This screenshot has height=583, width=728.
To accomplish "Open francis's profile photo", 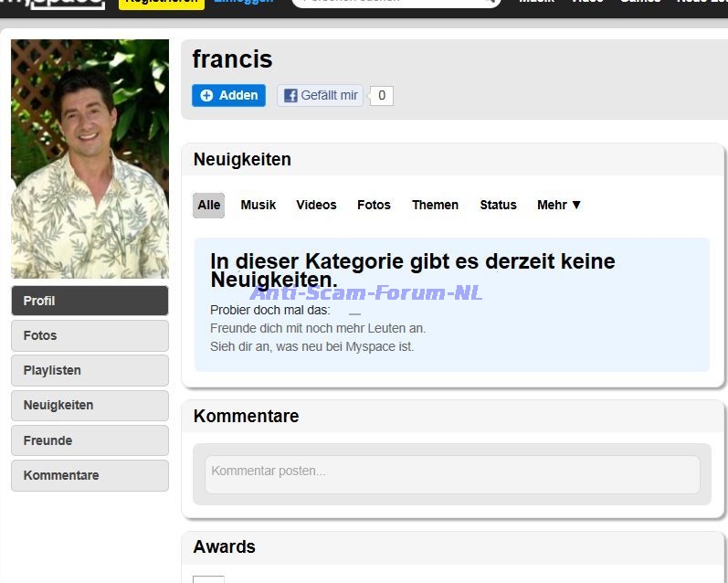I will (90, 158).
